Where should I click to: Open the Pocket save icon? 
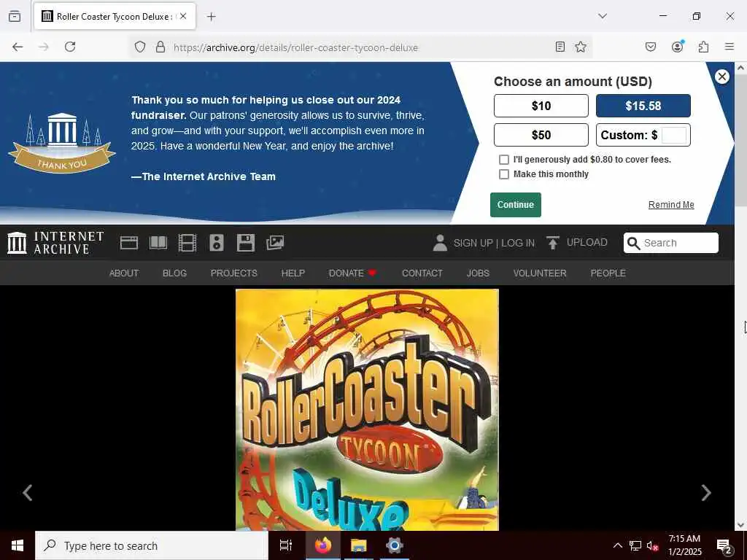pyautogui.click(x=650, y=47)
